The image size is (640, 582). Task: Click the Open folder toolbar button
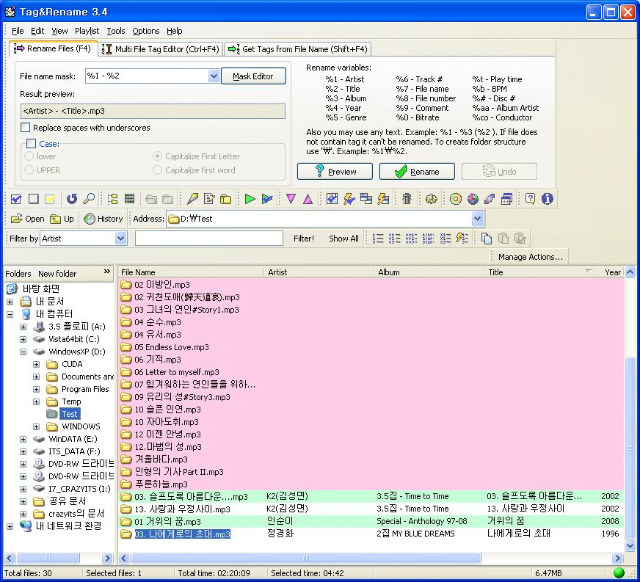coord(28,219)
